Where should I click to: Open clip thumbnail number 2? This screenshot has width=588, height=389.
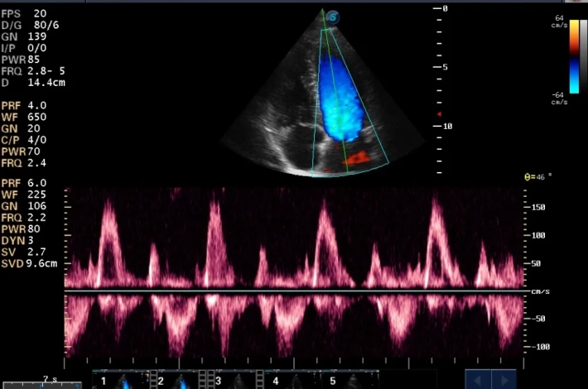[x=177, y=381]
